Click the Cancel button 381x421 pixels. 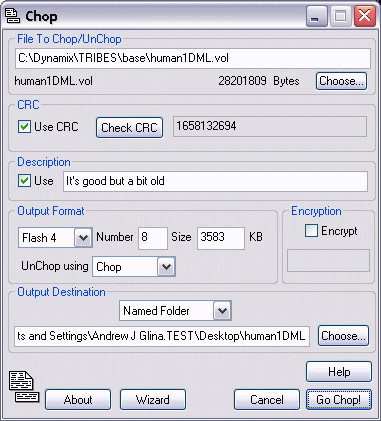267,400
